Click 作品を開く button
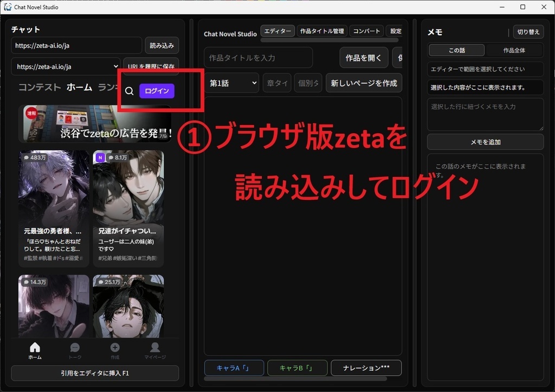Image resolution: width=555 pixels, height=392 pixels. [364, 58]
